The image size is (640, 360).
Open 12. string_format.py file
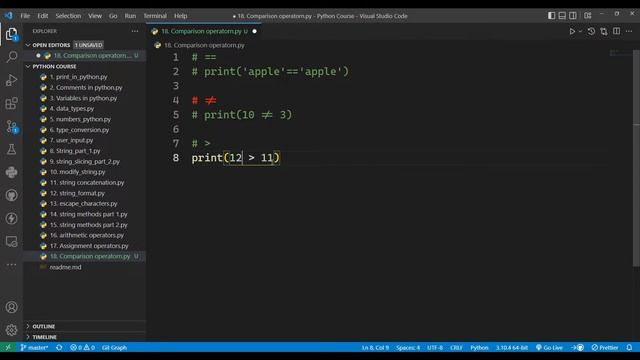[x=78, y=193]
